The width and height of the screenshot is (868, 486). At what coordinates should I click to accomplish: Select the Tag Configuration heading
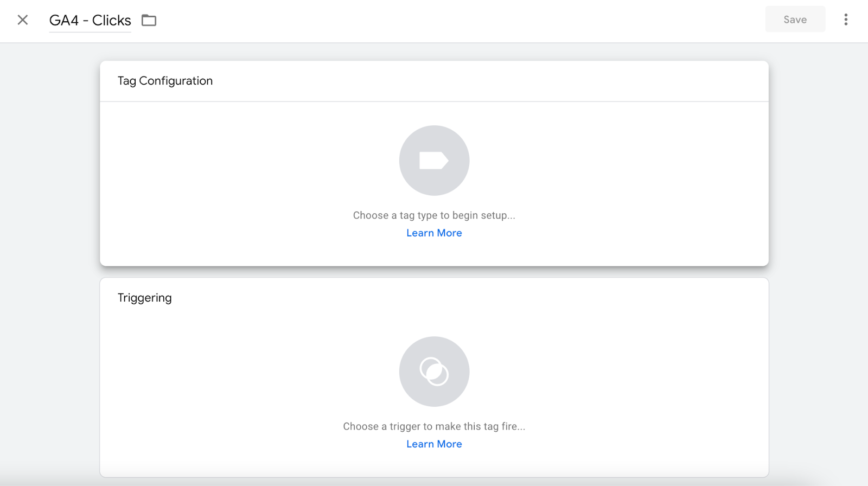click(x=165, y=81)
